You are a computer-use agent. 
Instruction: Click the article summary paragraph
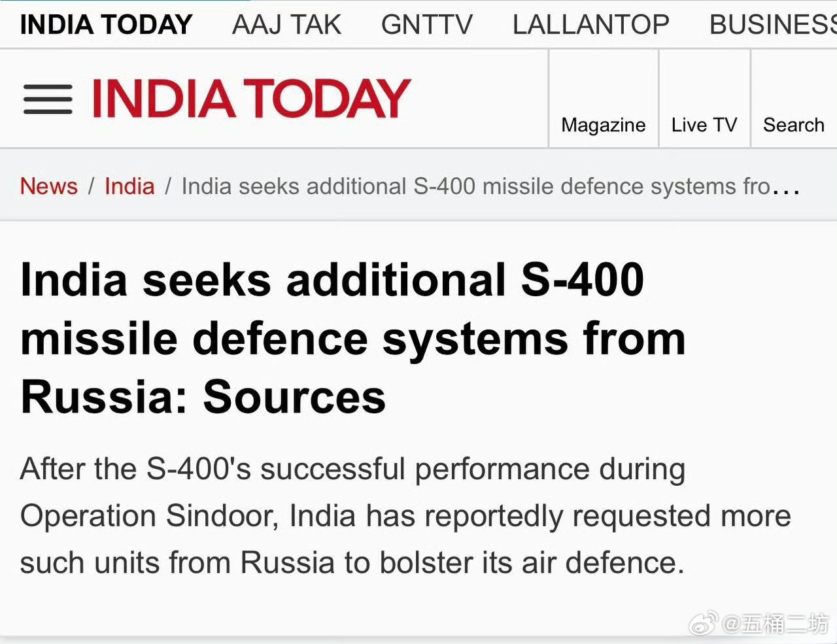[405, 516]
